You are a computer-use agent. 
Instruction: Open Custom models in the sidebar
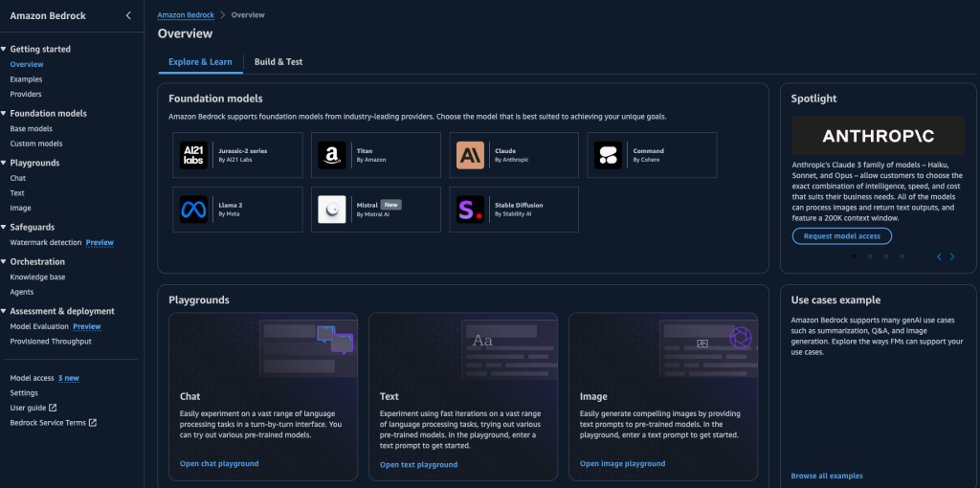[x=36, y=144]
